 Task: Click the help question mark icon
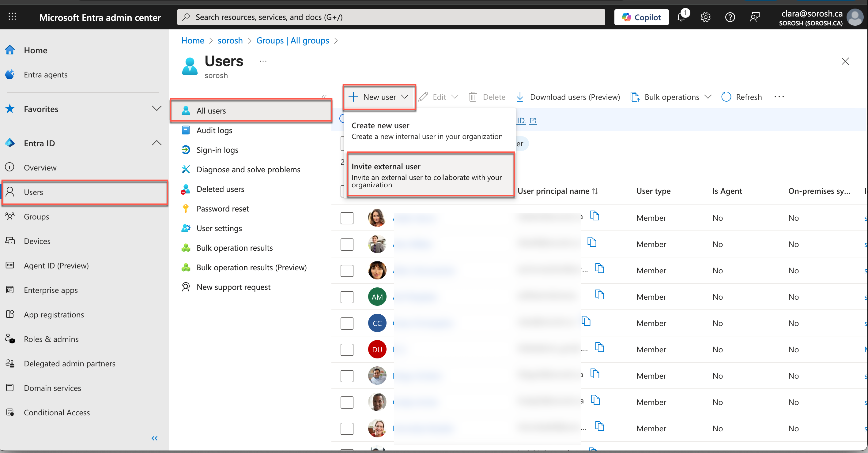point(730,17)
